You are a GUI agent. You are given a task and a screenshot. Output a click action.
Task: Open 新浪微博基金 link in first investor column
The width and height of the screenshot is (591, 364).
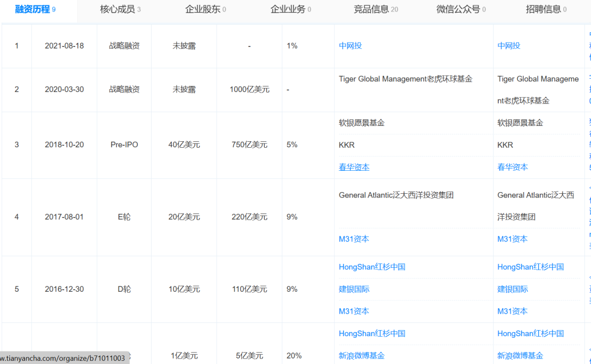click(x=362, y=355)
